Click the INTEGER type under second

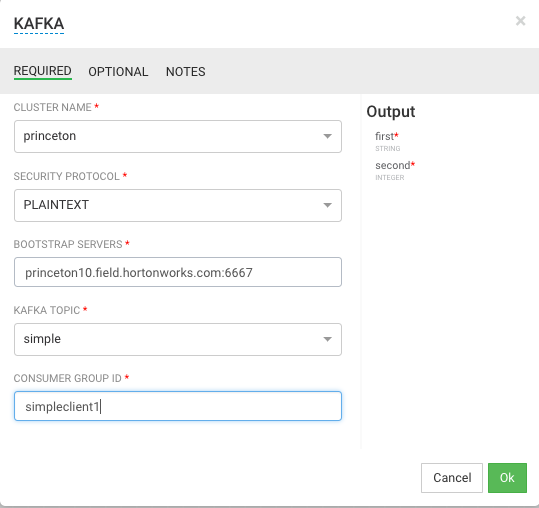pos(390,178)
